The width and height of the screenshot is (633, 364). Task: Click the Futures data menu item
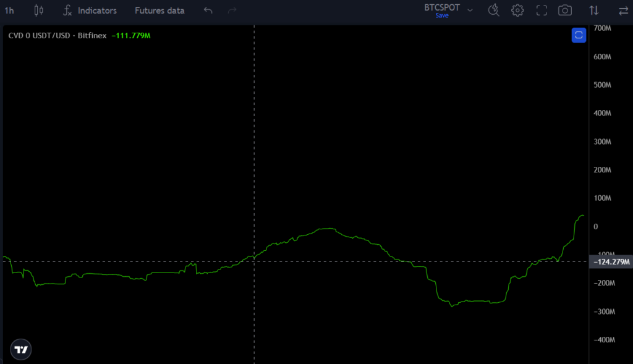[x=159, y=11]
